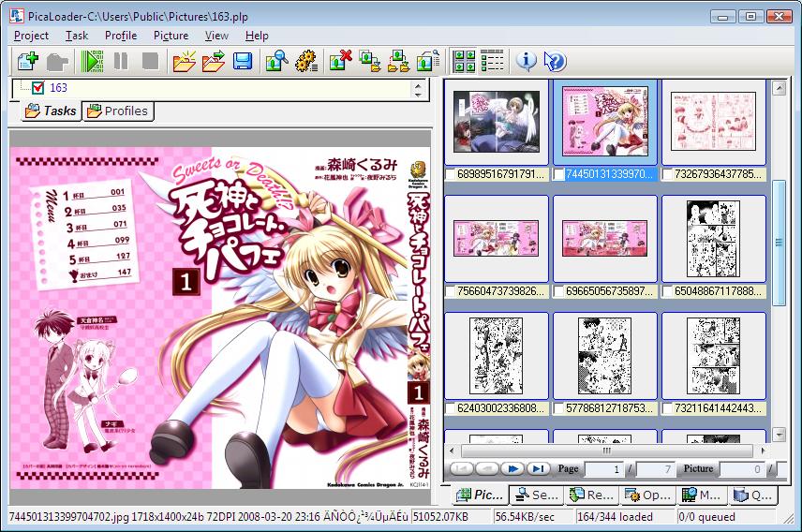Select the Q... bottom tab
This screenshot has width=802, height=532.
[x=753, y=495]
